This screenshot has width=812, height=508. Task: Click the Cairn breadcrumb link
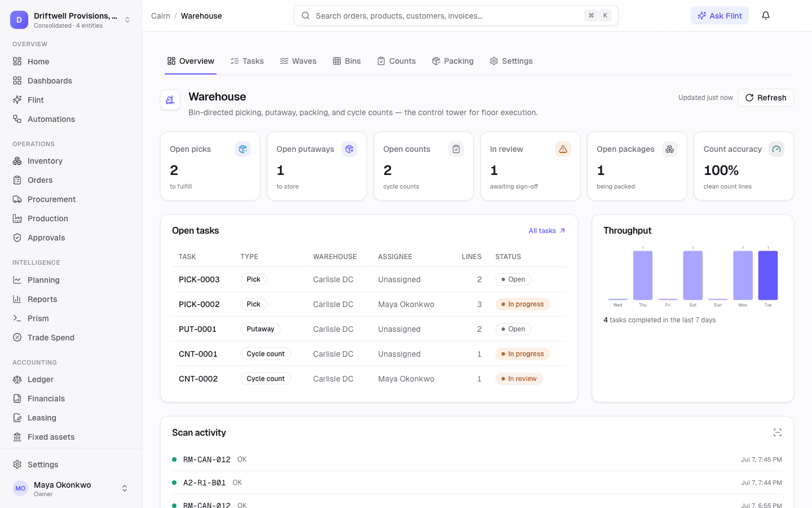tap(161, 16)
